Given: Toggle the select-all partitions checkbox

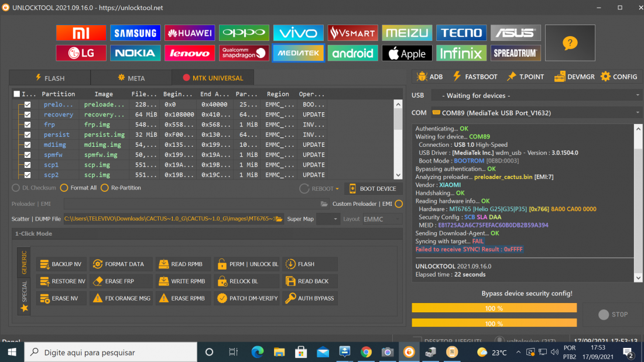Looking at the screenshot, I should (x=16, y=94).
